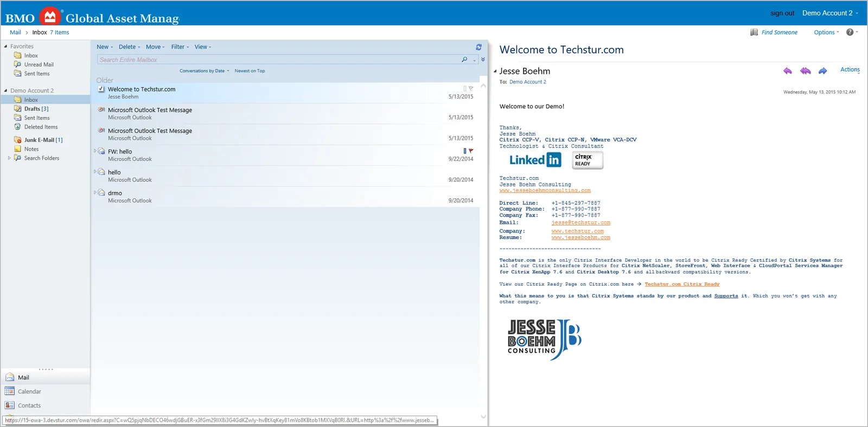The width and height of the screenshot is (868, 427).
Task: Open the Move menu
Action: 155,47
